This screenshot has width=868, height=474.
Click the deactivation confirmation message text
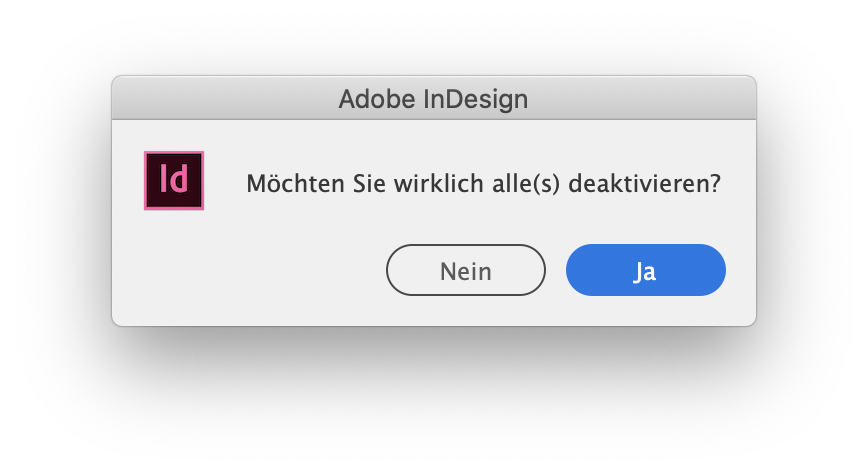(483, 184)
